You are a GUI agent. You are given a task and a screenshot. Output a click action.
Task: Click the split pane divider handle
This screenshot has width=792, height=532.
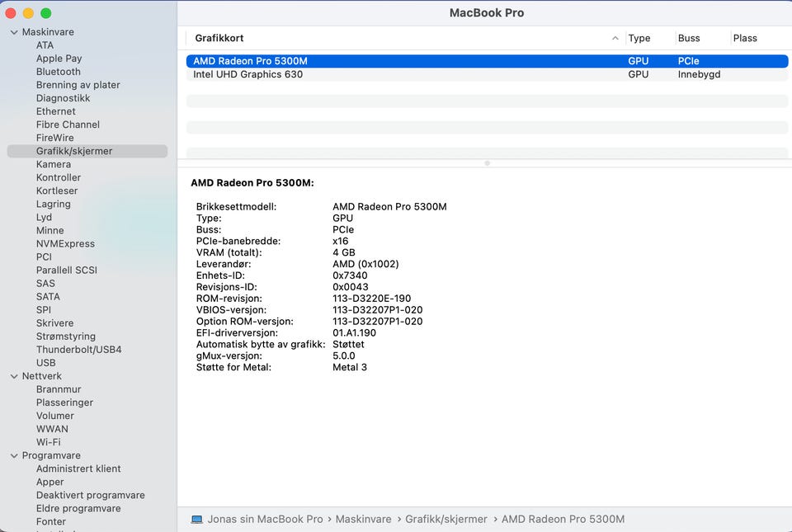tap(487, 163)
